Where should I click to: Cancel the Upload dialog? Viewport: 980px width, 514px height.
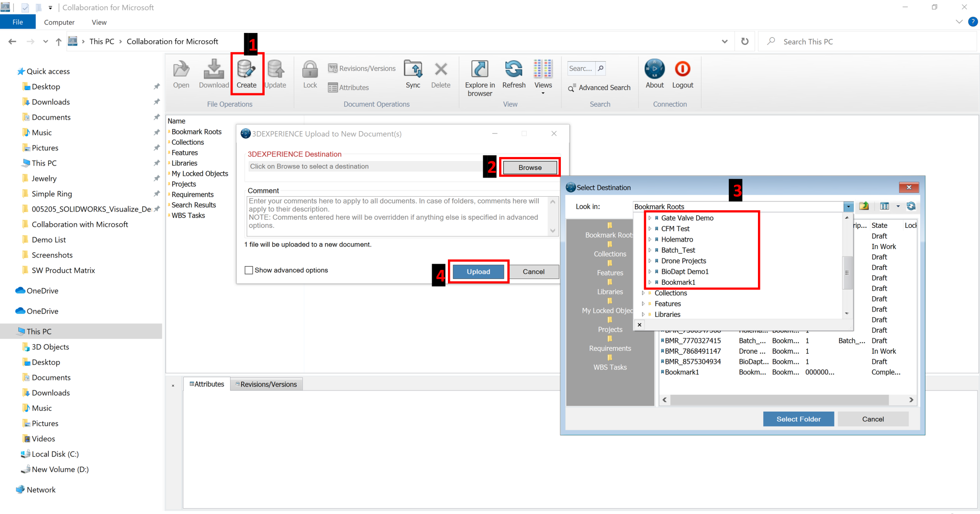(534, 272)
